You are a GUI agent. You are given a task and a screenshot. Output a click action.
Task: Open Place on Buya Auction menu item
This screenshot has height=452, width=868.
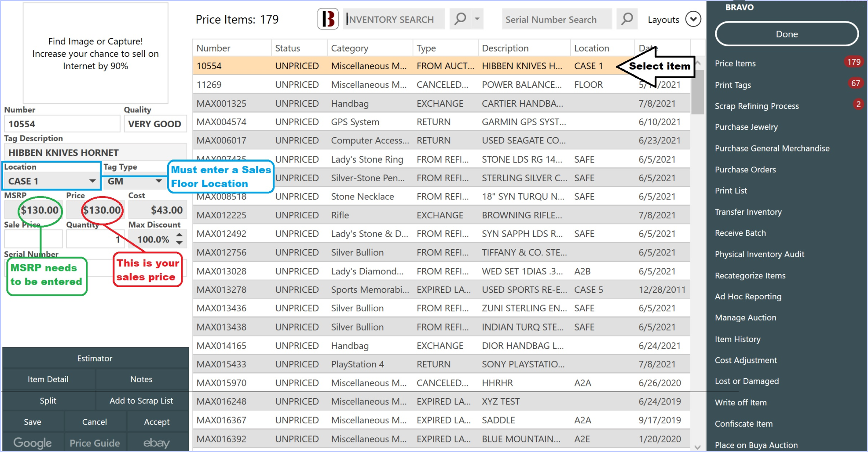point(756,445)
